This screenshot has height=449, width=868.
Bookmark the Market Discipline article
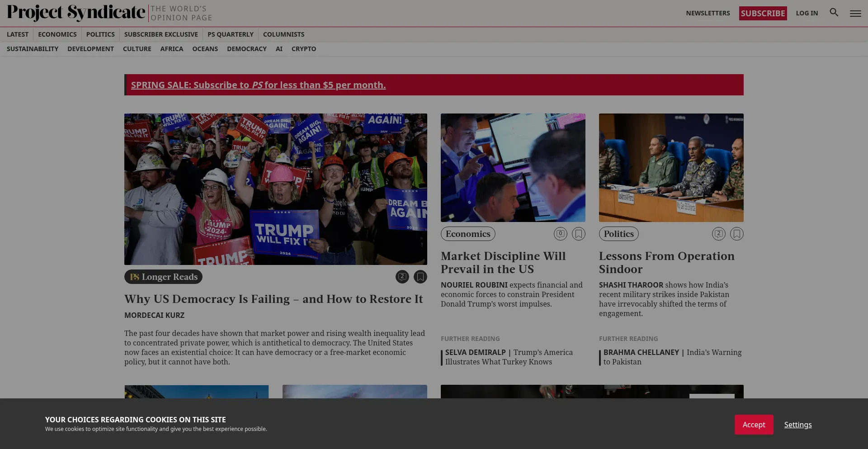[579, 234]
